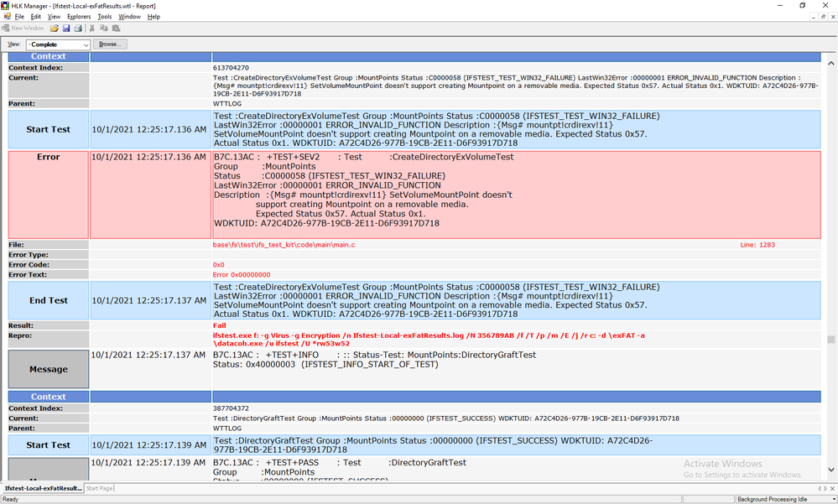Restore the inner document window
This screenshot has height=504, width=838.
click(823, 17)
